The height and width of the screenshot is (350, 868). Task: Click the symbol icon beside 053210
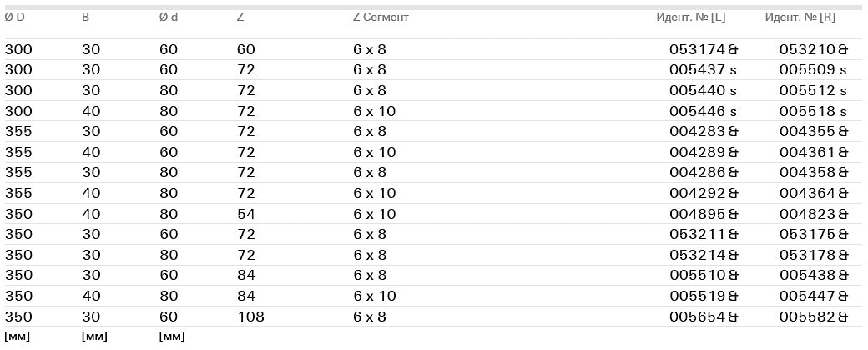(x=843, y=50)
